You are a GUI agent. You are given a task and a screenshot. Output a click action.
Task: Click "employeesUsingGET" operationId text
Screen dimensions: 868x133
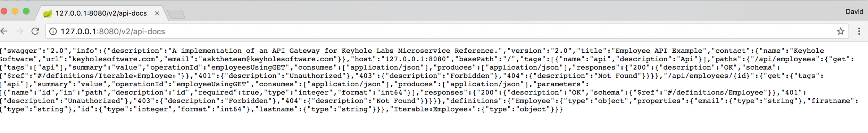click(248, 68)
